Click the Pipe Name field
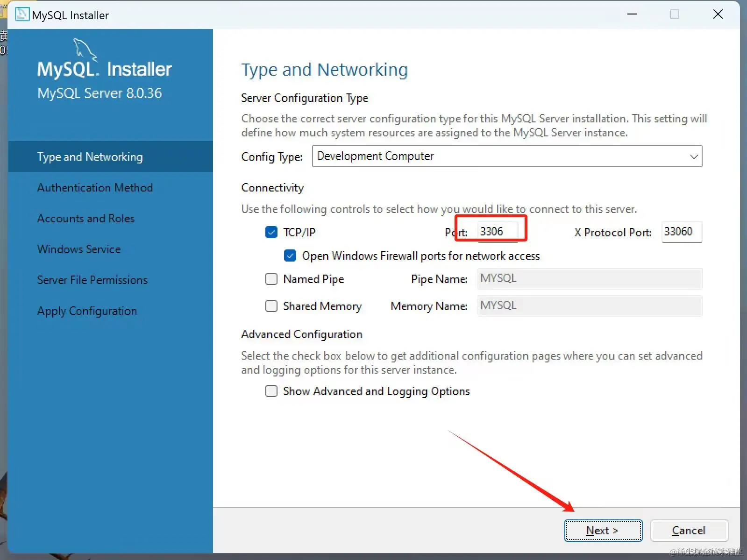Viewport: 747px width, 560px height. [590, 279]
